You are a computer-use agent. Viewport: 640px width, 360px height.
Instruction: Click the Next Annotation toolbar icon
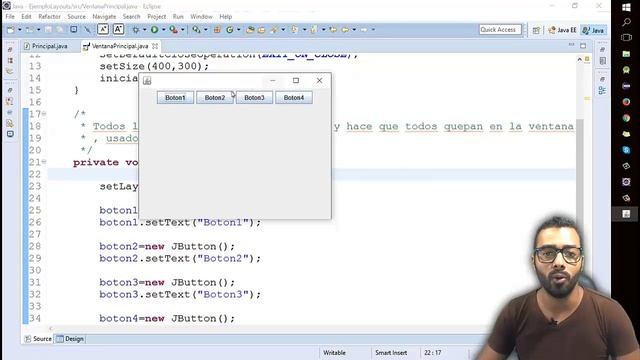[294, 29]
